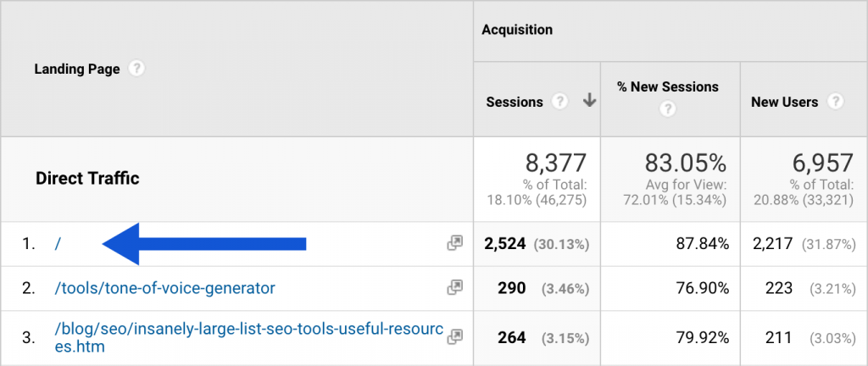Click help icon beside Sessions header
Screen dimensions: 868x366
pyautogui.click(x=559, y=102)
